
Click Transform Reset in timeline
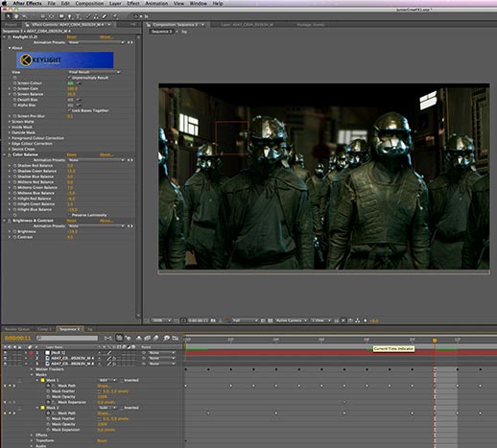tap(102, 440)
